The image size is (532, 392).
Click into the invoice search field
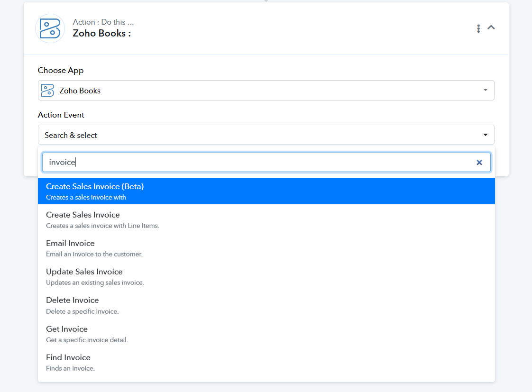tap(266, 162)
